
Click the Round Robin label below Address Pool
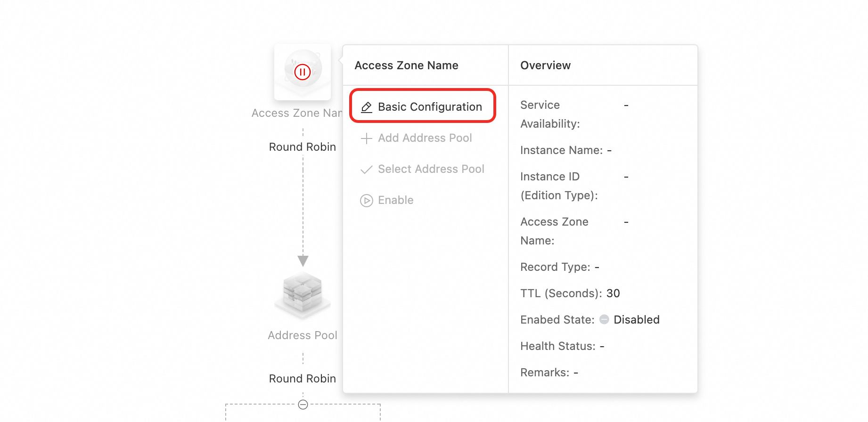(303, 379)
